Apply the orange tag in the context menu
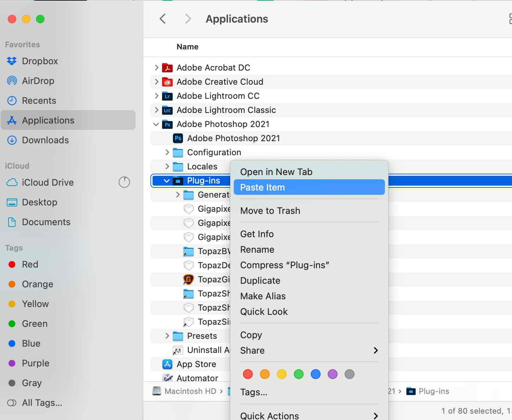 pyautogui.click(x=265, y=374)
